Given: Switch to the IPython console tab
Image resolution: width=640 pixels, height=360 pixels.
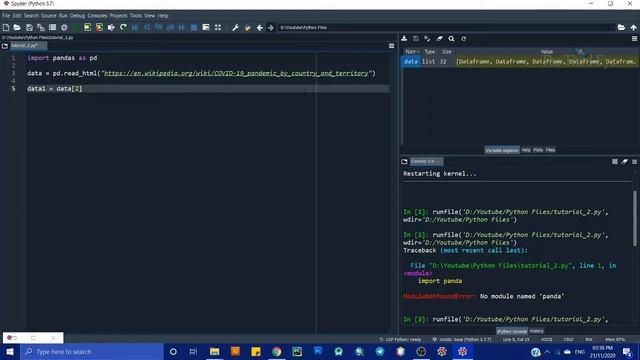Looking at the screenshot, I should pos(512,331).
